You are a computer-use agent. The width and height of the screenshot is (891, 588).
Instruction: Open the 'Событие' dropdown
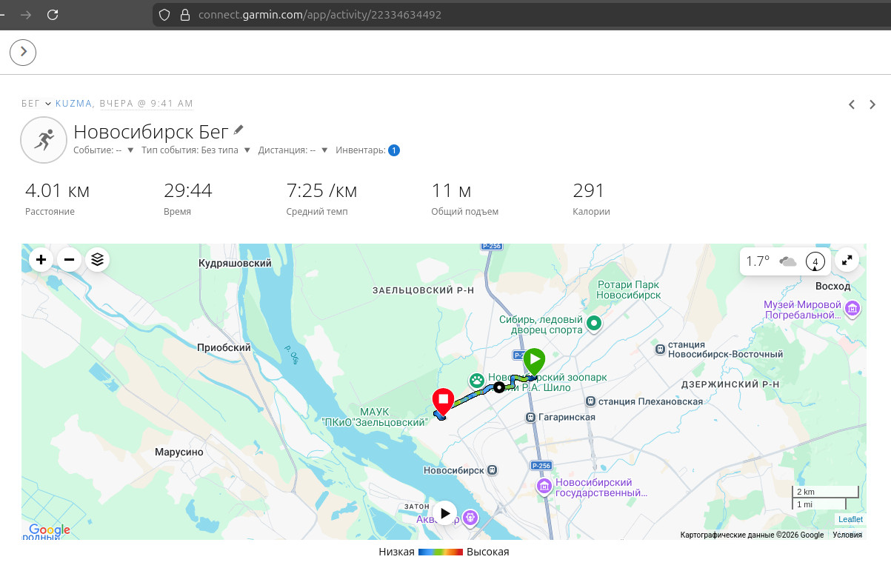pyautogui.click(x=103, y=150)
